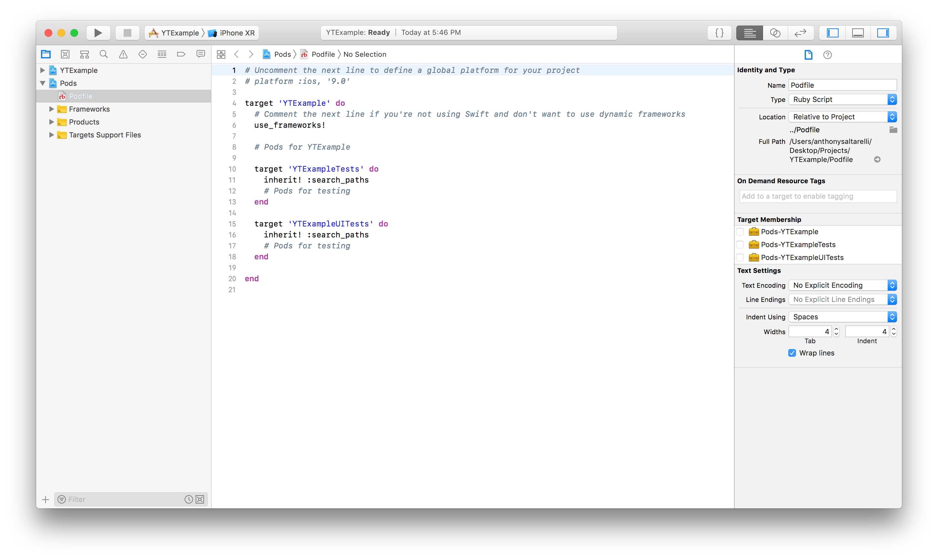Open the source control navigator icon

65,54
